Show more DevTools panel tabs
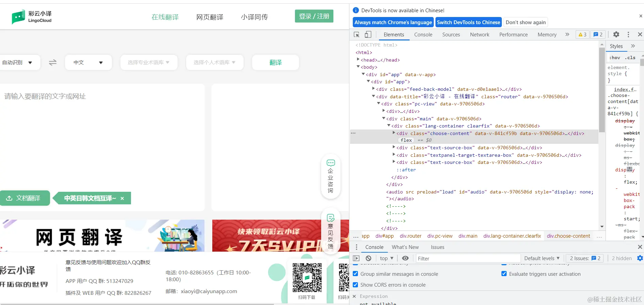This screenshot has height=305, width=644. coord(567,35)
